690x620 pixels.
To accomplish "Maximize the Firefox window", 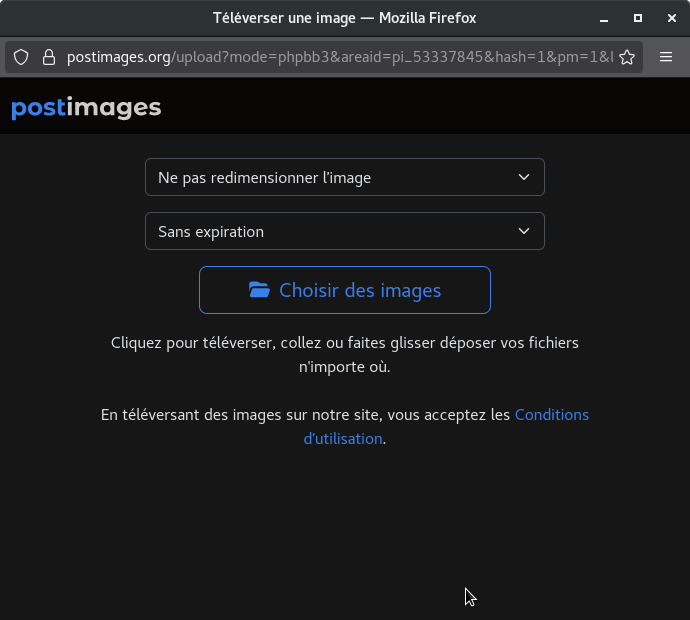I will [638, 18].
